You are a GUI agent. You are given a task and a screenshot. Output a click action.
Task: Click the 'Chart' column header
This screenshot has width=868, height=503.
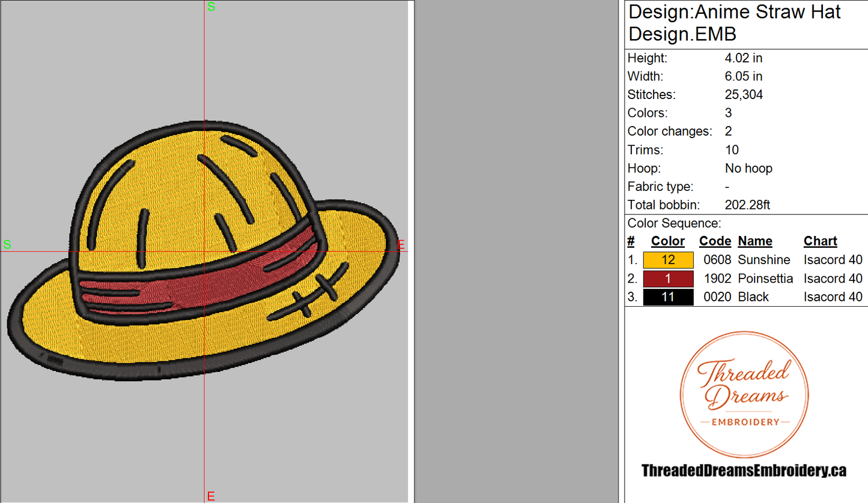click(820, 241)
